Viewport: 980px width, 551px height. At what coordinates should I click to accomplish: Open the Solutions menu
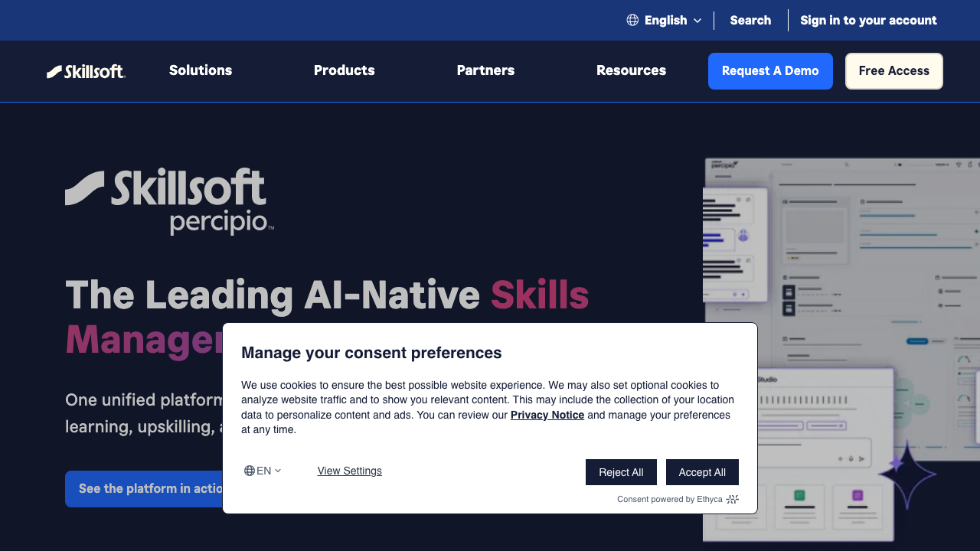pyautogui.click(x=201, y=70)
